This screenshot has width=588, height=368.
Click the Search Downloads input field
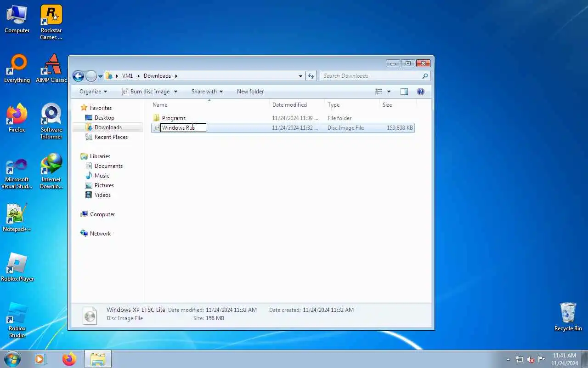click(370, 76)
